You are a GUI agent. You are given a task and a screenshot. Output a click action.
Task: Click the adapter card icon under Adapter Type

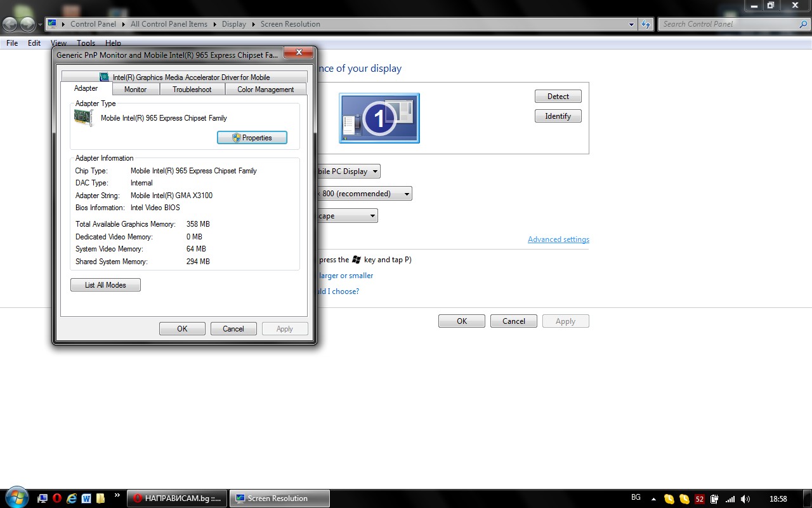[x=83, y=118]
